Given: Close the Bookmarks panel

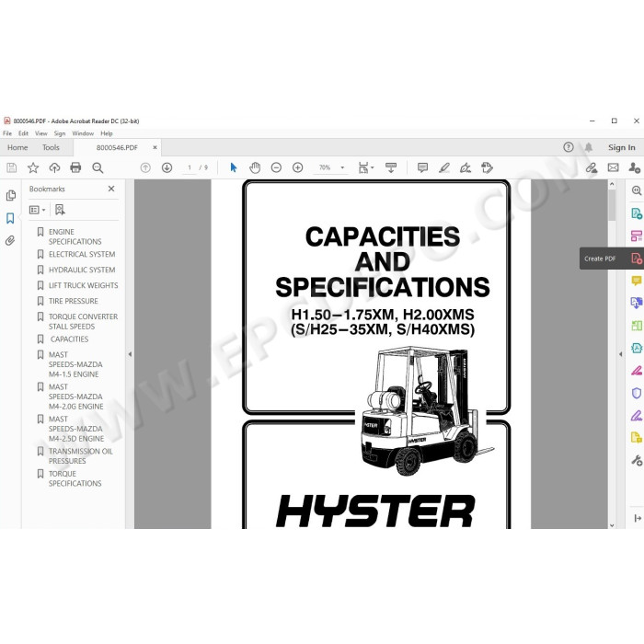Looking at the screenshot, I should click(x=111, y=189).
